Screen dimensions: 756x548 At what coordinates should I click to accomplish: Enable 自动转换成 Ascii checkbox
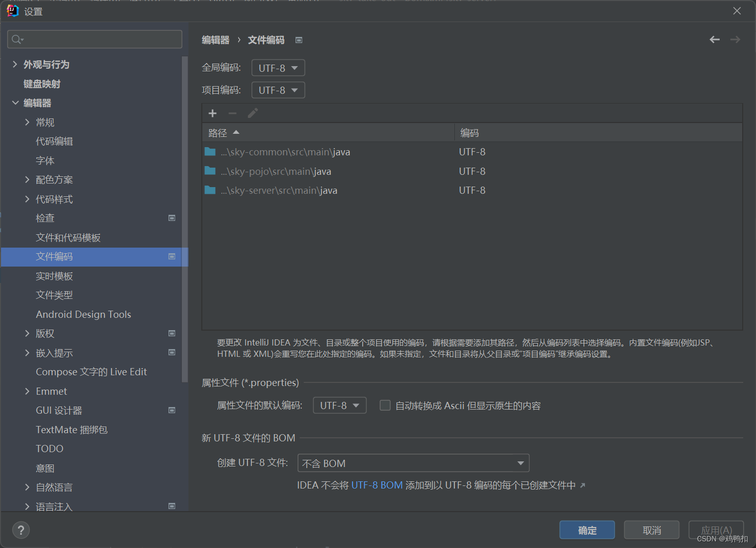coord(385,405)
